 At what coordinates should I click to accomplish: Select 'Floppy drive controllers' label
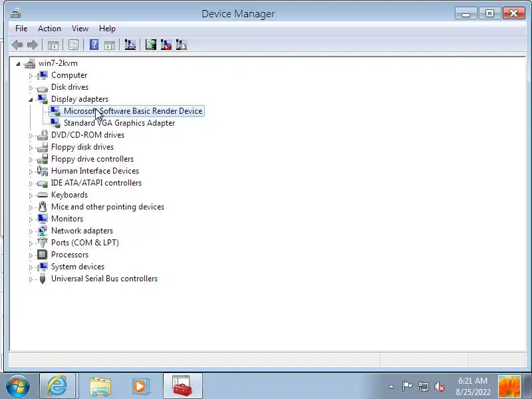92,159
